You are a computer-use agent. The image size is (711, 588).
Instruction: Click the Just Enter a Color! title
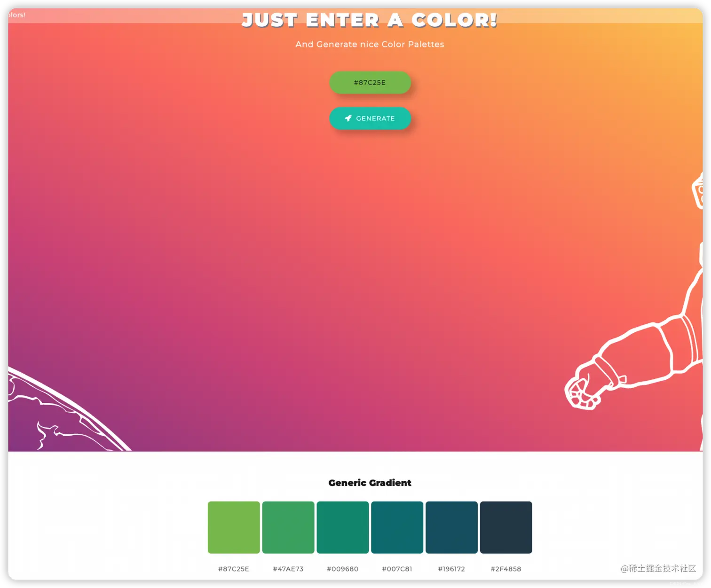(x=370, y=20)
